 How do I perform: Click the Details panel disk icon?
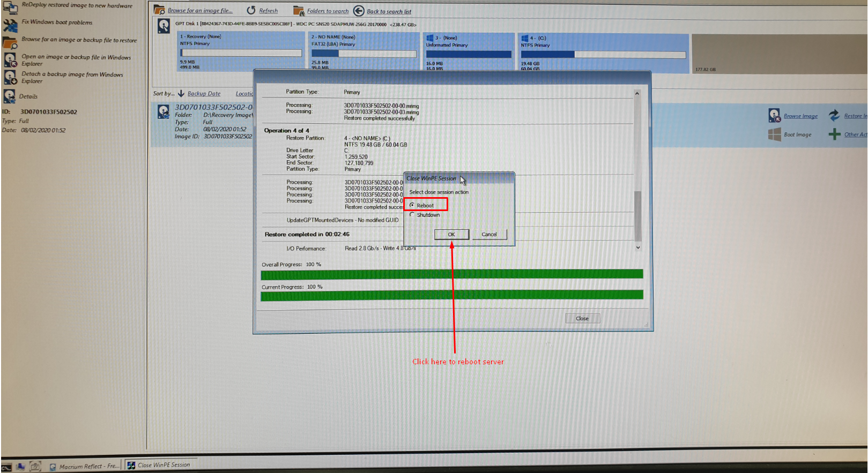tap(10, 96)
